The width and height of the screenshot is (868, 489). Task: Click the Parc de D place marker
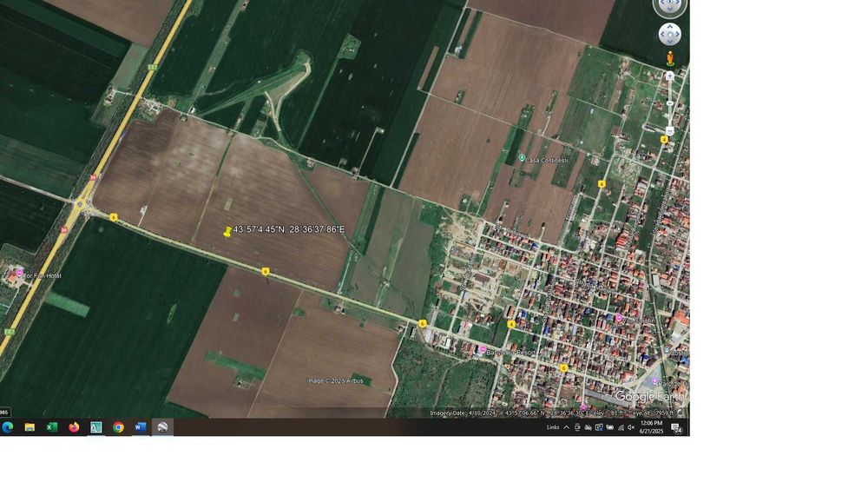[654, 380]
